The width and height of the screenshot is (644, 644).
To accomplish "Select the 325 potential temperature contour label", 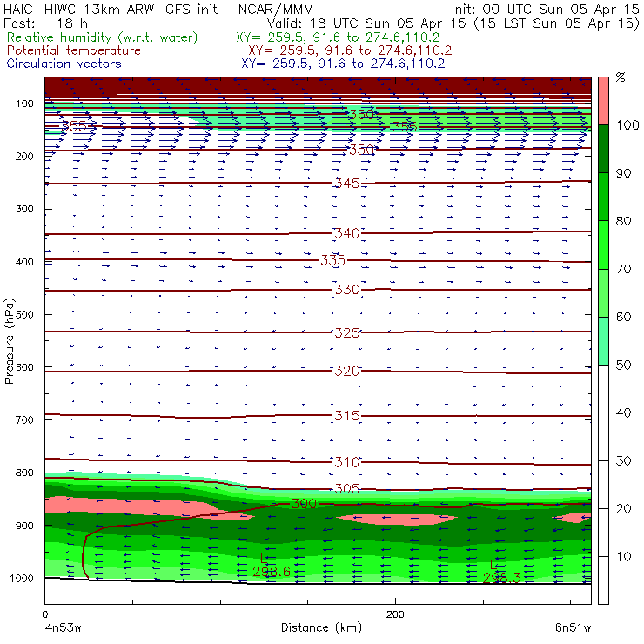I will (x=347, y=332).
